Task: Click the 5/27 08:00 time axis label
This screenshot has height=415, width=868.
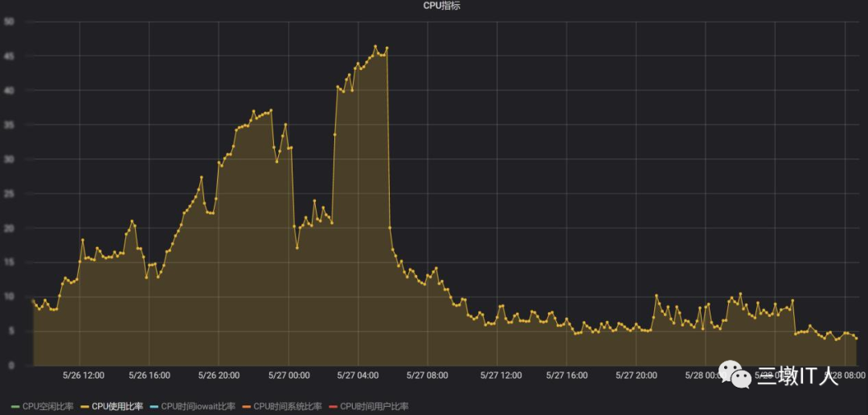Action: click(428, 375)
